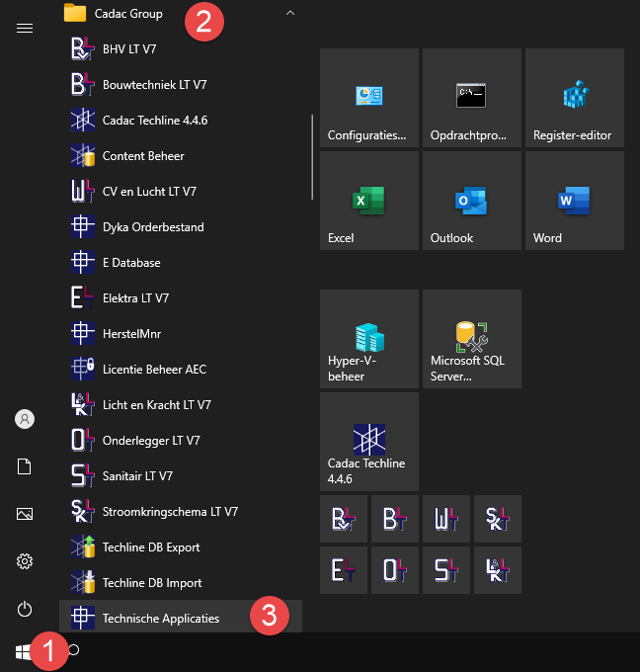Open the Opdrachtprompt tile
Image resolution: width=640 pixels, height=672 pixels.
472,98
